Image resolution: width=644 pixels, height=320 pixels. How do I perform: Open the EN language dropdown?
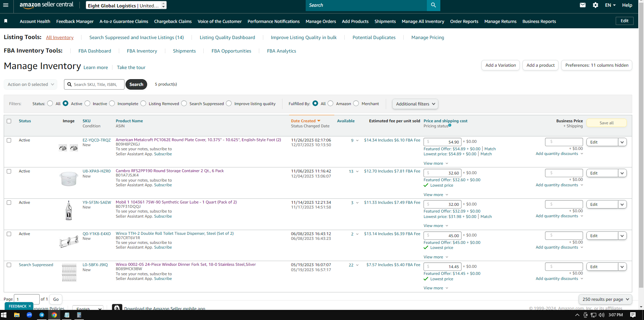[610, 5]
